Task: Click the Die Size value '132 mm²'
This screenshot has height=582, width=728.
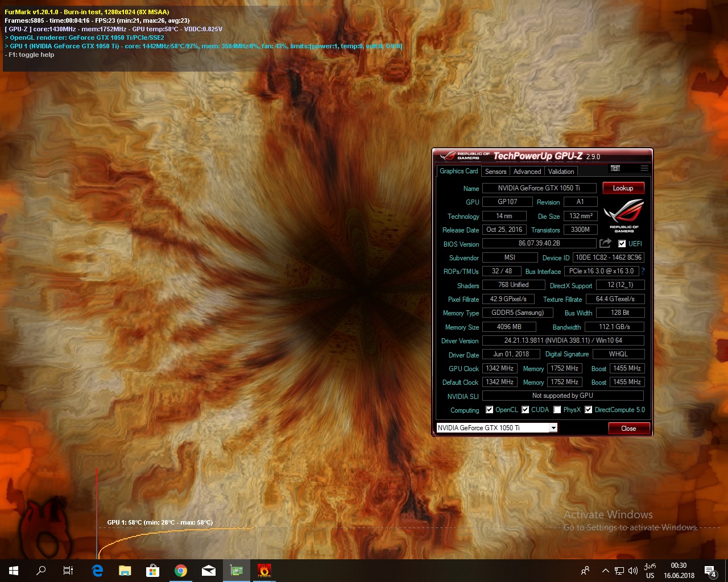Action: coord(581,216)
